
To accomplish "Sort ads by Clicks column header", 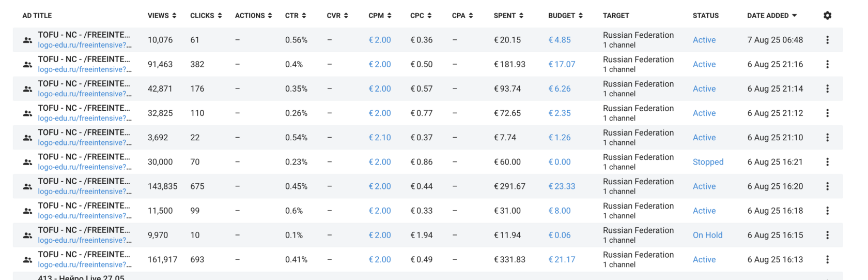I will [x=206, y=16].
